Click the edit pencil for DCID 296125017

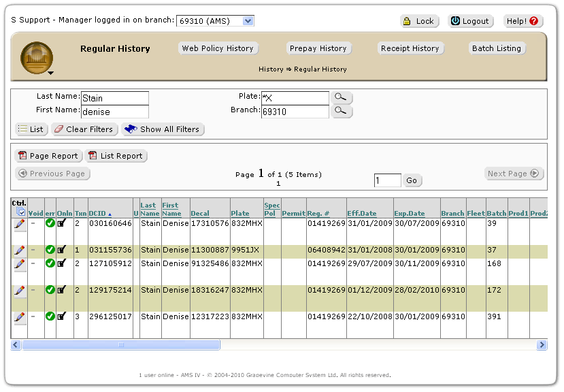tap(19, 318)
